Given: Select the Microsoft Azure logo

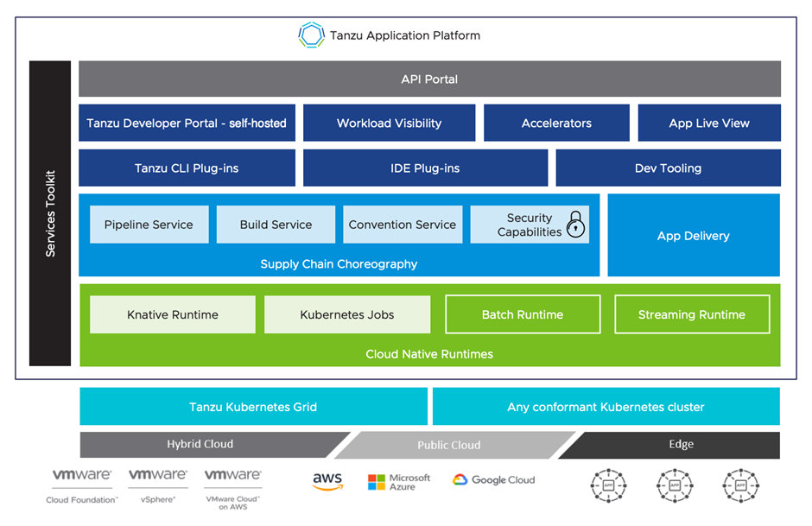Looking at the screenshot, I should tap(398, 481).
